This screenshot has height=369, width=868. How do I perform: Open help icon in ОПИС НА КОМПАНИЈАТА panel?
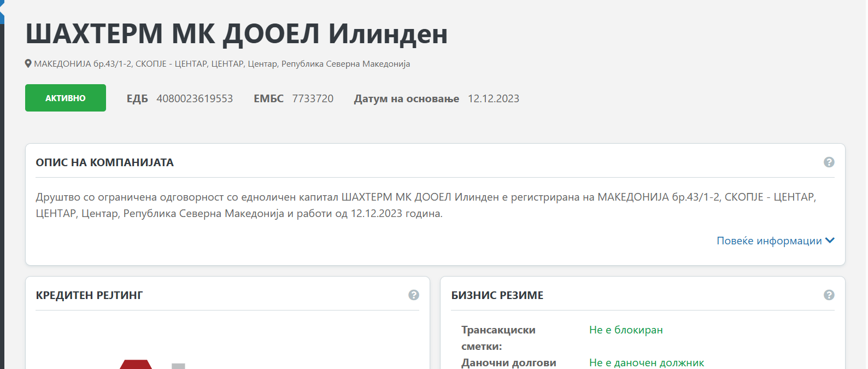pos(829,162)
